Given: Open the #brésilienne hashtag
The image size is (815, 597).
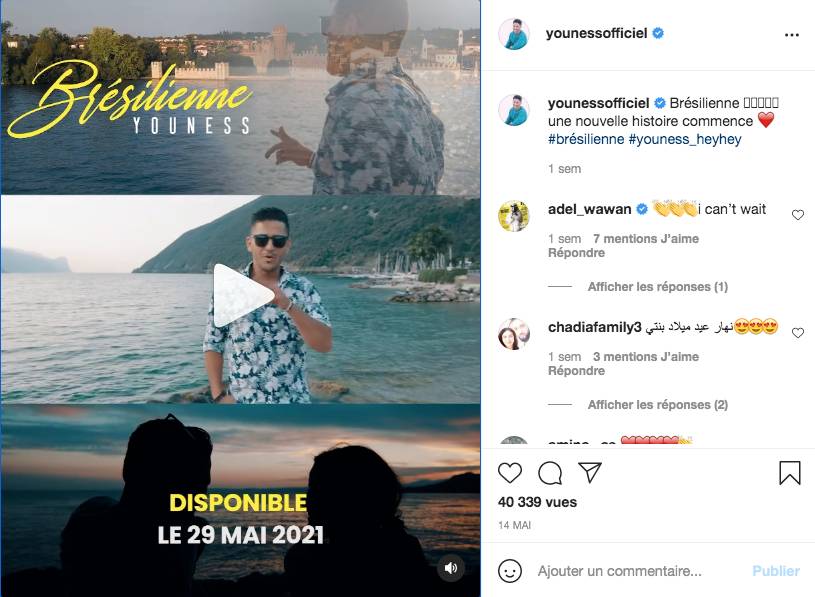Looking at the screenshot, I should pyautogui.click(x=586, y=139).
